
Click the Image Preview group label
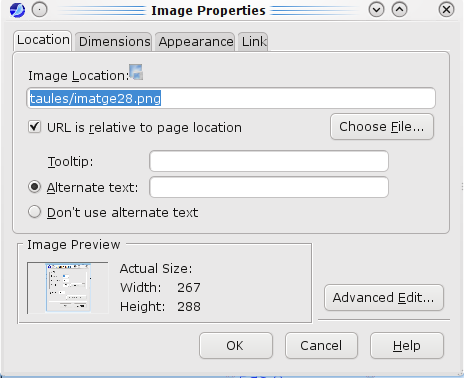73,245
